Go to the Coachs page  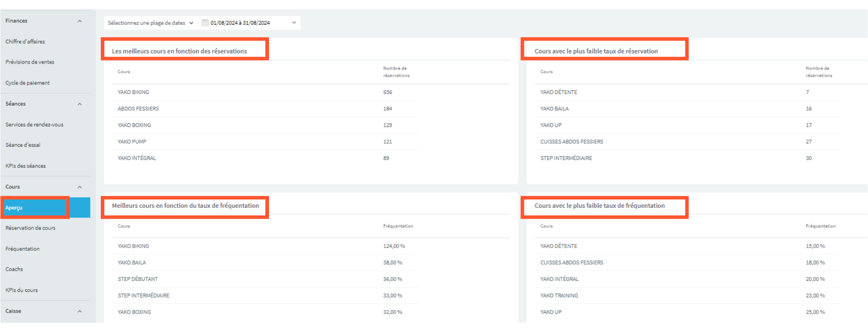point(14,269)
